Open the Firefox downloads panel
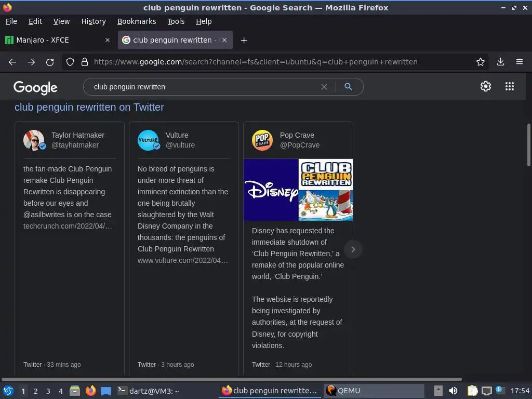The height and width of the screenshot is (399, 532). point(500,62)
